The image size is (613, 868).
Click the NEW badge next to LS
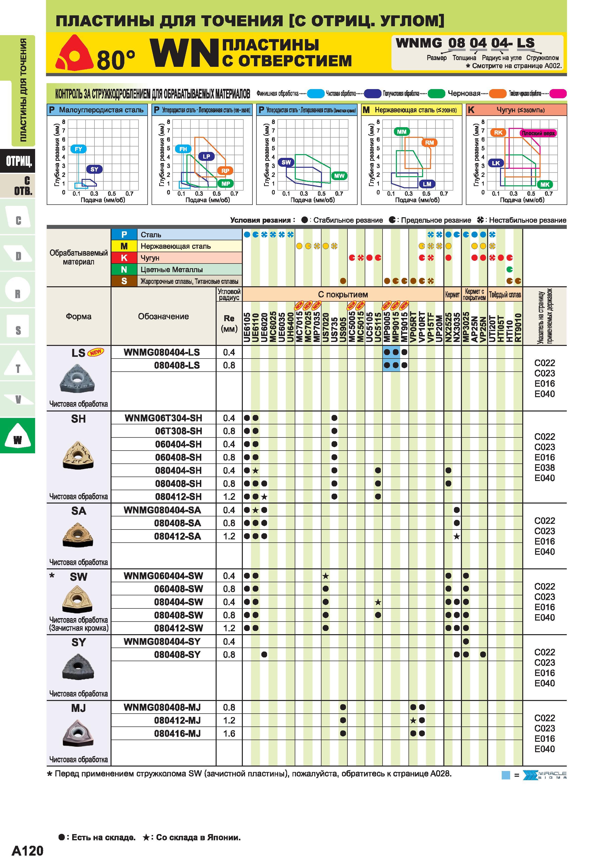coord(95,352)
